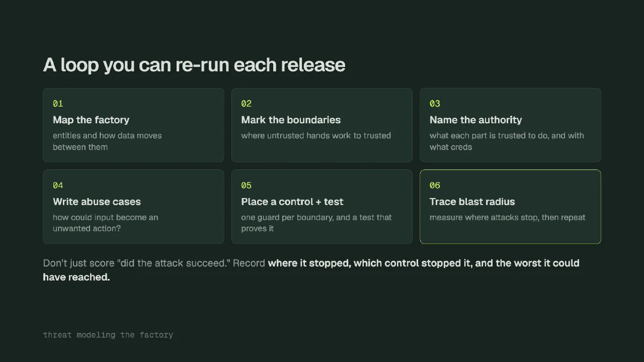Click the description 'measure where attacks stop, then repeat'

(x=507, y=218)
